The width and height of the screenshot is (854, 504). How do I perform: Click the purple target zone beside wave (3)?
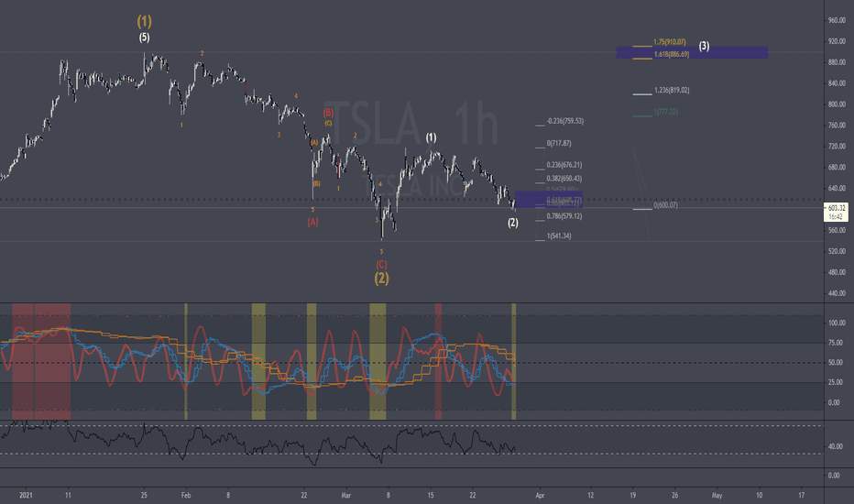(692, 52)
